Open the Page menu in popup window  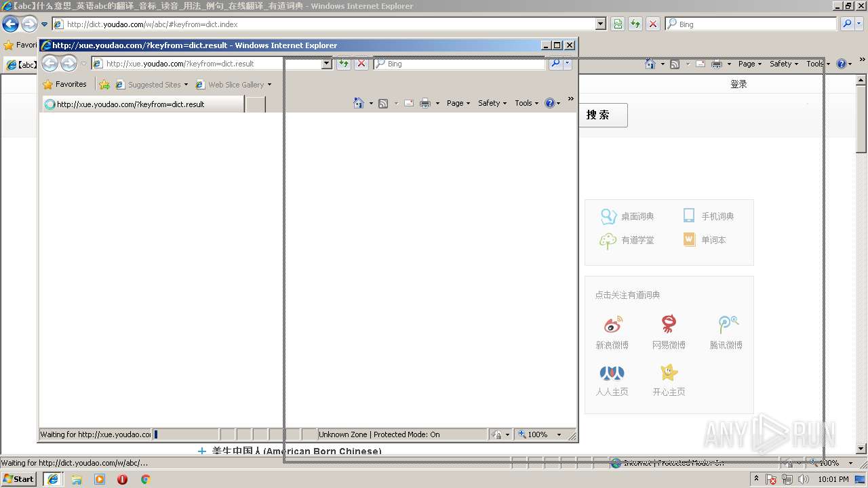[458, 103]
